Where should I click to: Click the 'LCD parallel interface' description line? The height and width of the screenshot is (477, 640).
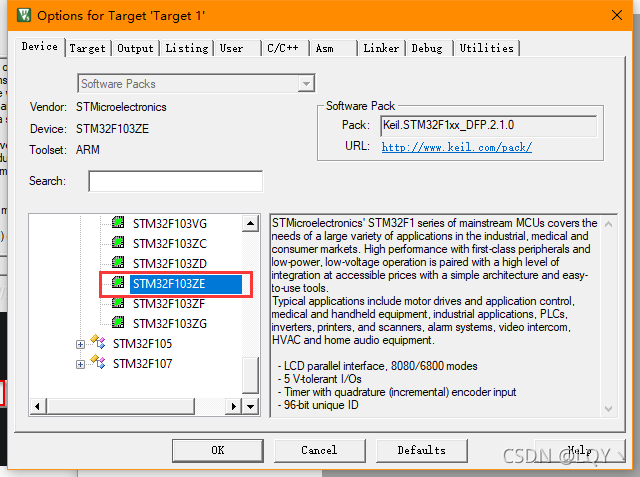coord(378,366)
